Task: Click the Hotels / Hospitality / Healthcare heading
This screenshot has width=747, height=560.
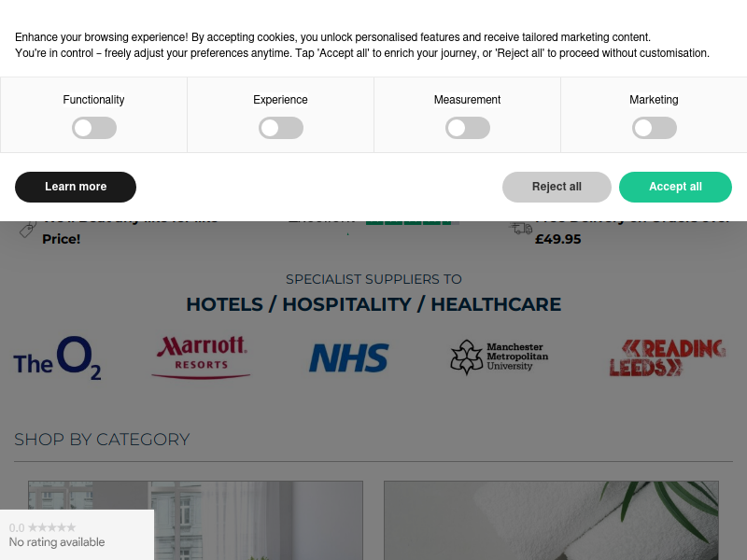Action: 373,304
